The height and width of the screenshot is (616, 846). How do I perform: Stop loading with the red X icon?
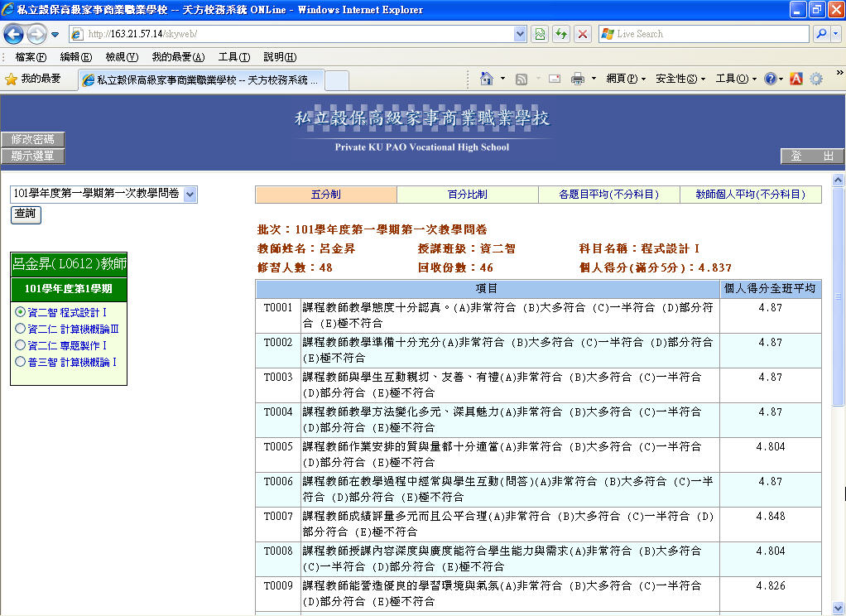(x=583, y=34)
